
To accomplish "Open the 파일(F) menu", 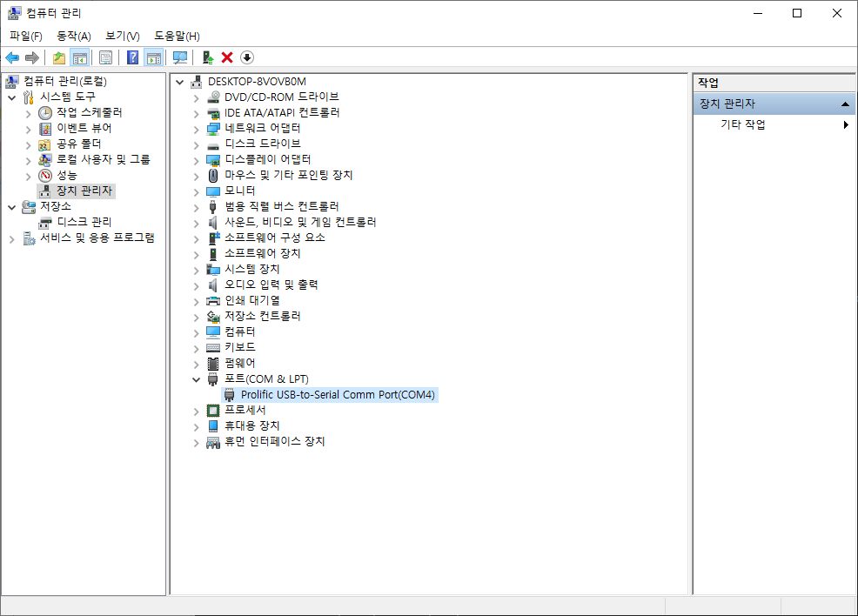I will [x=26, y=36].
